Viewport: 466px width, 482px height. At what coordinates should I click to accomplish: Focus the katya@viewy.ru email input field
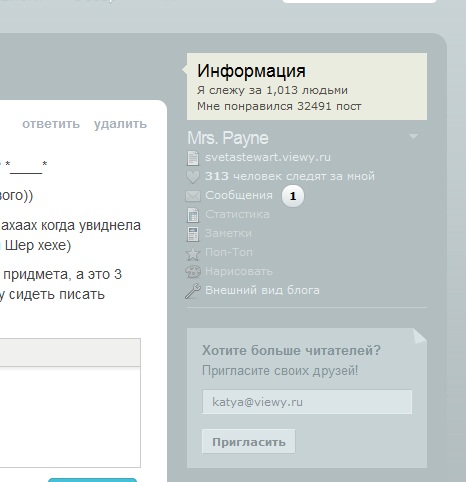pos(307,402)
